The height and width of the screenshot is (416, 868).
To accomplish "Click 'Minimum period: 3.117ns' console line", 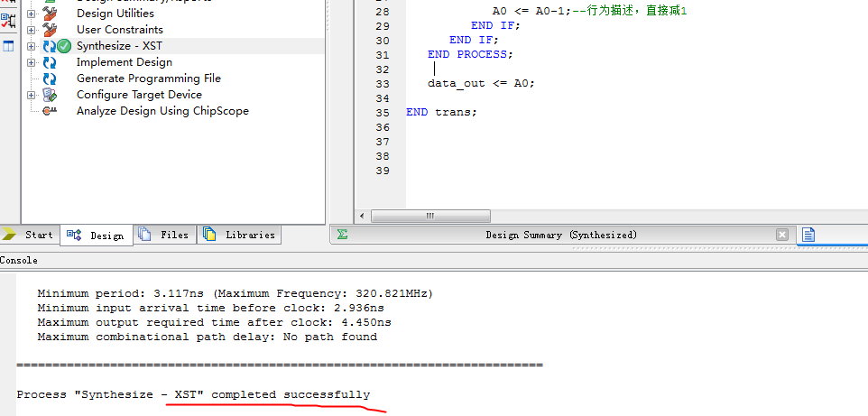I will click(235, 293).
